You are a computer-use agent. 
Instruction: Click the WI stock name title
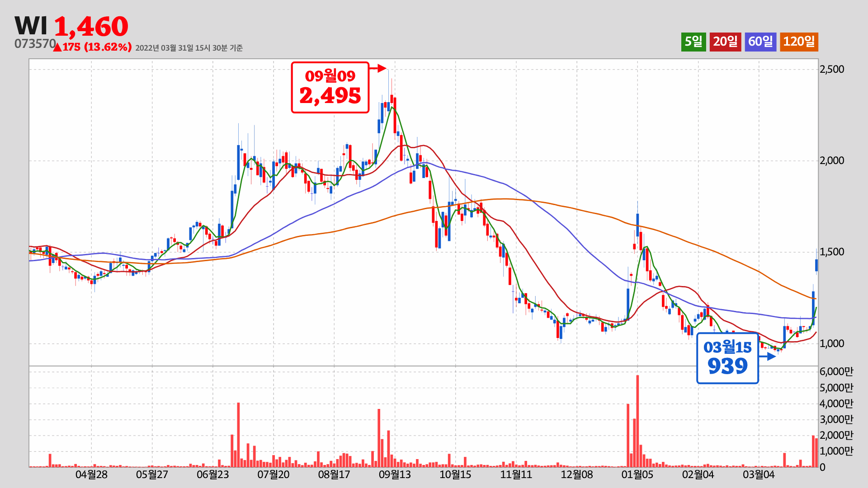click(x=31, y=26)
